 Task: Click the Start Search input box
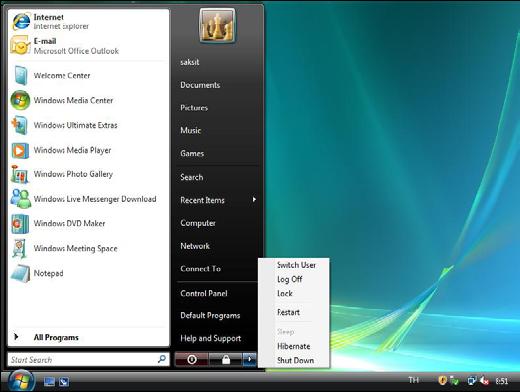pos(89,359)
